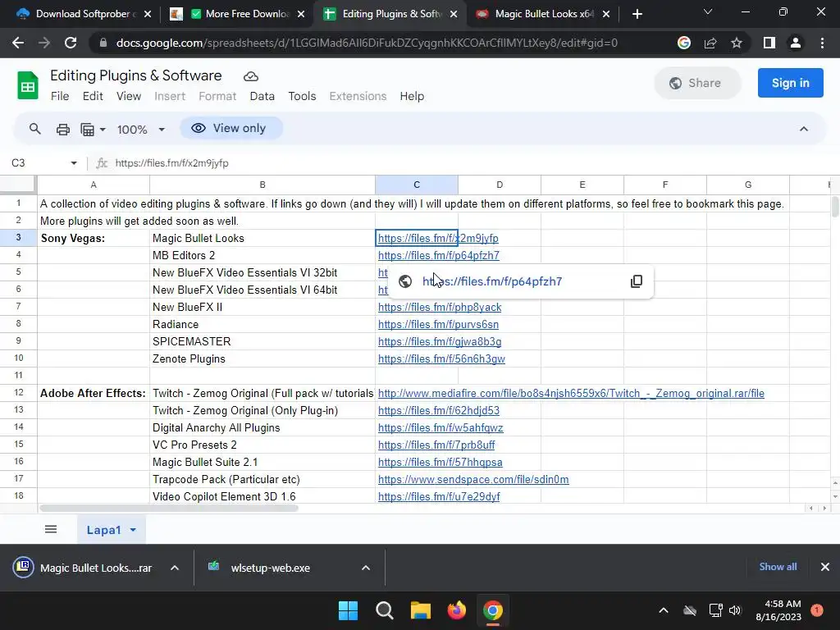Open the Radiance download link

pyautogui.click(x=438, y=324)
